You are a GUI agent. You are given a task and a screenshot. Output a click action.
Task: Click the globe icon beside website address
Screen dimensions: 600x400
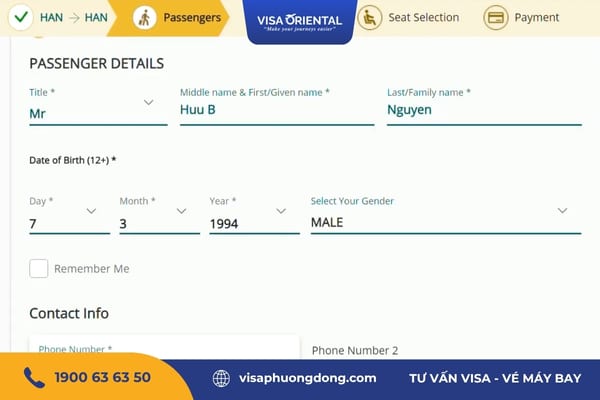tap(221, 378)
